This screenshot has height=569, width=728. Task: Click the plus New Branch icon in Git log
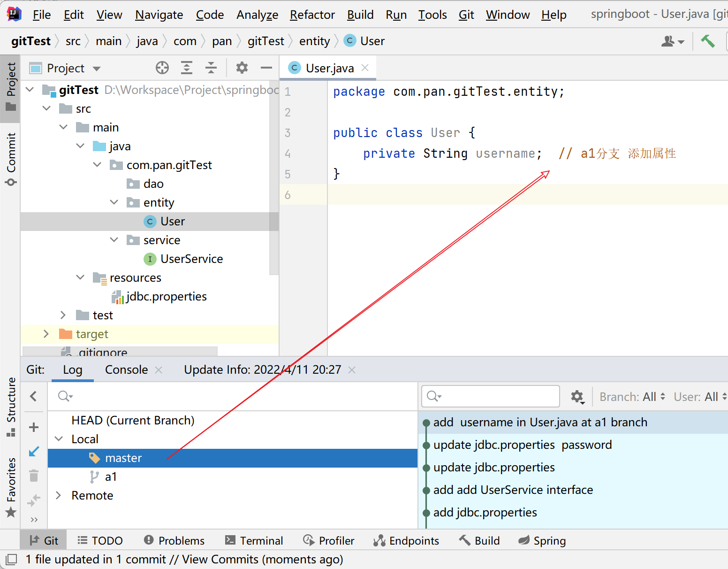tap(34, 427)
